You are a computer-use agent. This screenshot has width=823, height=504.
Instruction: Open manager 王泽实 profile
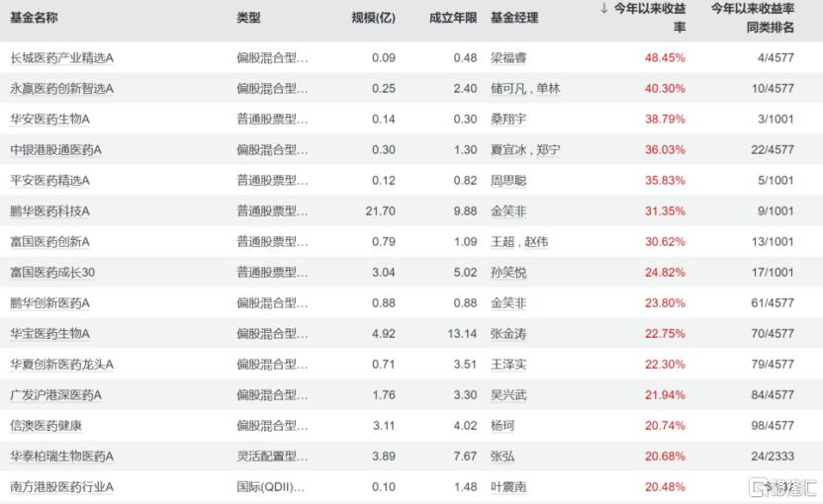[x=508, y=365]
